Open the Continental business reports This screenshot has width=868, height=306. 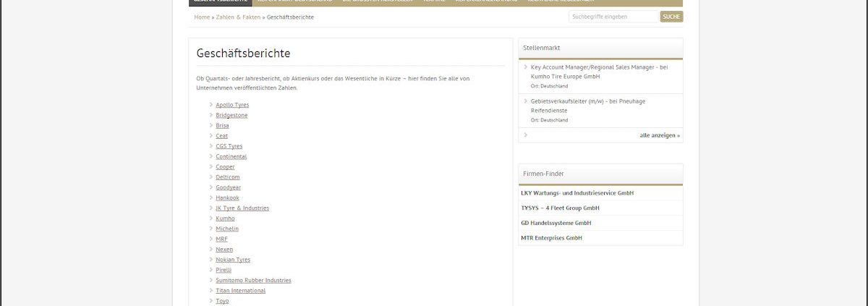pos(231,156)
